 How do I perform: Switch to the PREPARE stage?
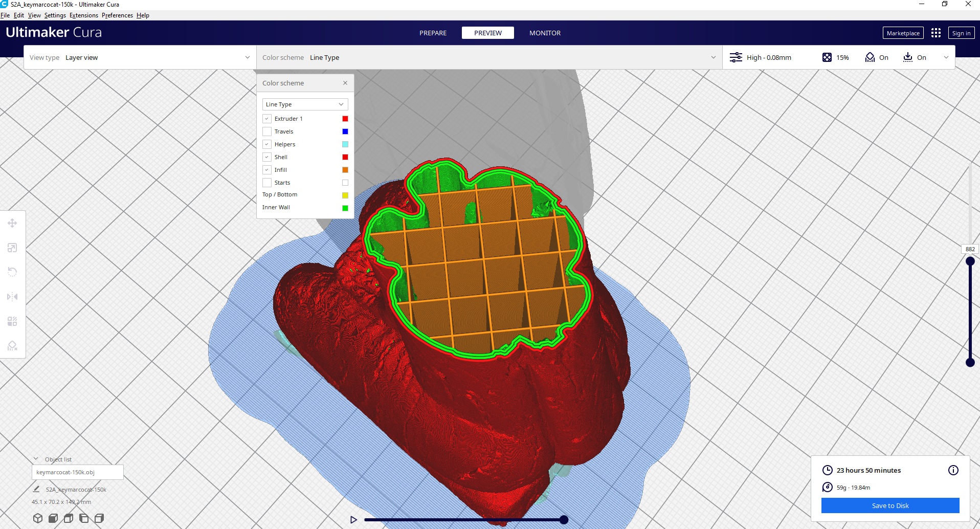click(433, 33)
